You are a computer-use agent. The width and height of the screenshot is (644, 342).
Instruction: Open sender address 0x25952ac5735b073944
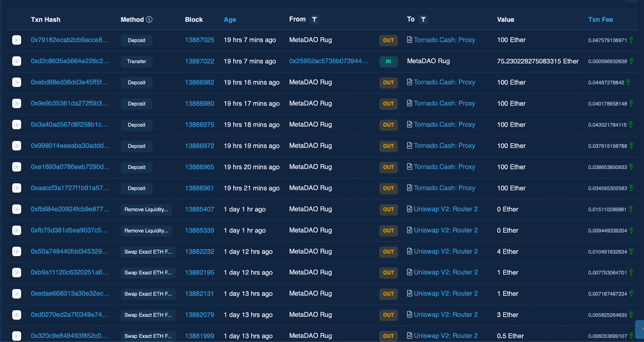click(328, 61)
